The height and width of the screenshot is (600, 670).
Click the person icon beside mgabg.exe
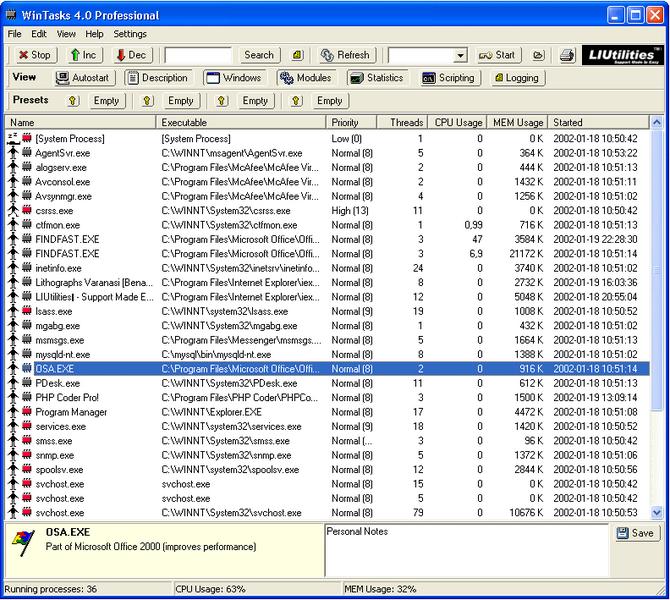(13, 326)
